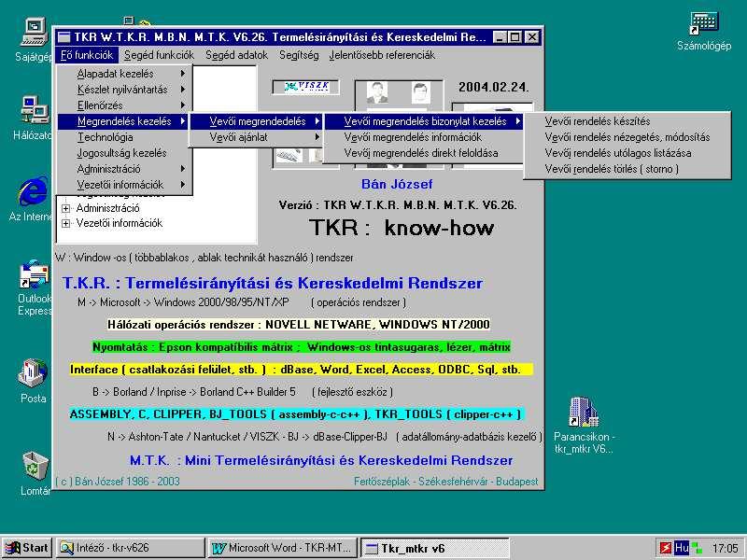The image size is (747, 560).
Task: Expand the Adminisztráció tree node plus box
Action: tap(65, 208)
